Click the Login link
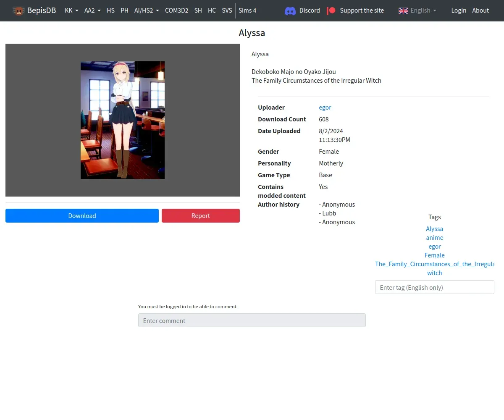Screen dimensions: 504x420 [x=459, y=10]
